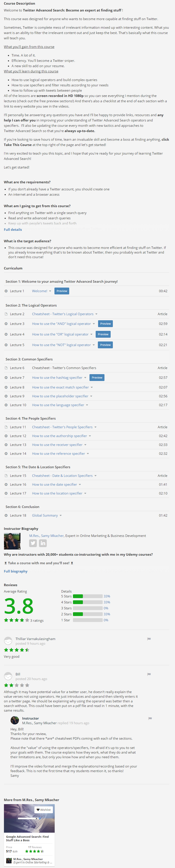The image size is (175, 868).
Task: Click the instructor biography photo
Action: [12, 542]
